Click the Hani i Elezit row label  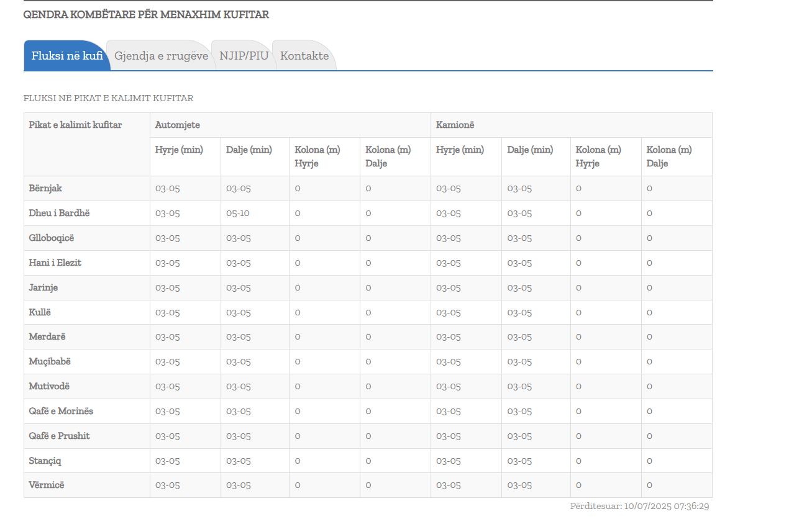(55, 263)
